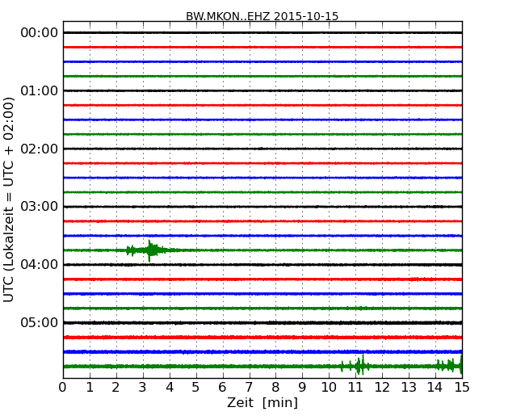Click the black trace at 04:00

click(x=262, y=265)
